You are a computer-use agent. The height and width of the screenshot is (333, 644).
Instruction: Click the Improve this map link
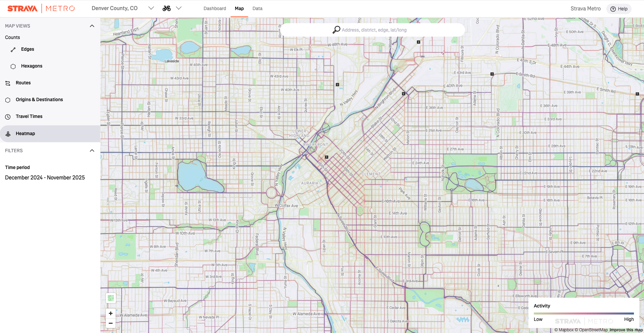pyautogui.click(x=626, y=330)
